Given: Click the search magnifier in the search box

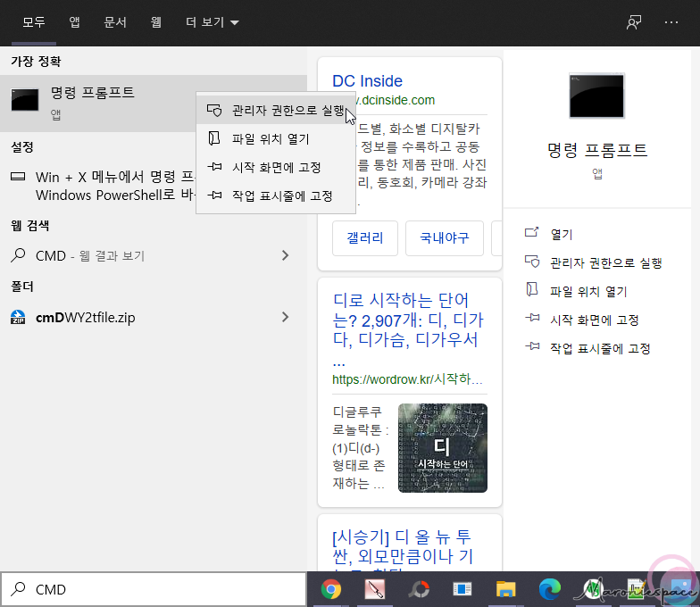Looking at the screenshot, I should 18,589.
